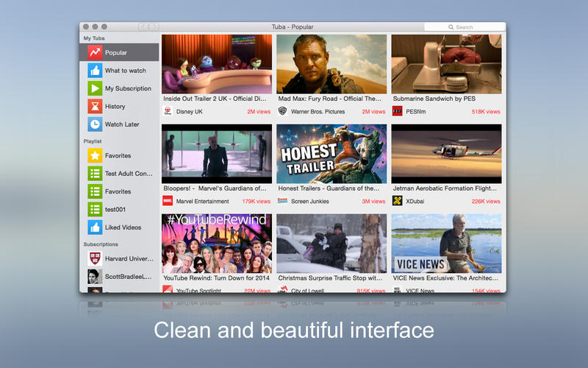
Task: Click the Search field in title bar
Action: point(465,27)
